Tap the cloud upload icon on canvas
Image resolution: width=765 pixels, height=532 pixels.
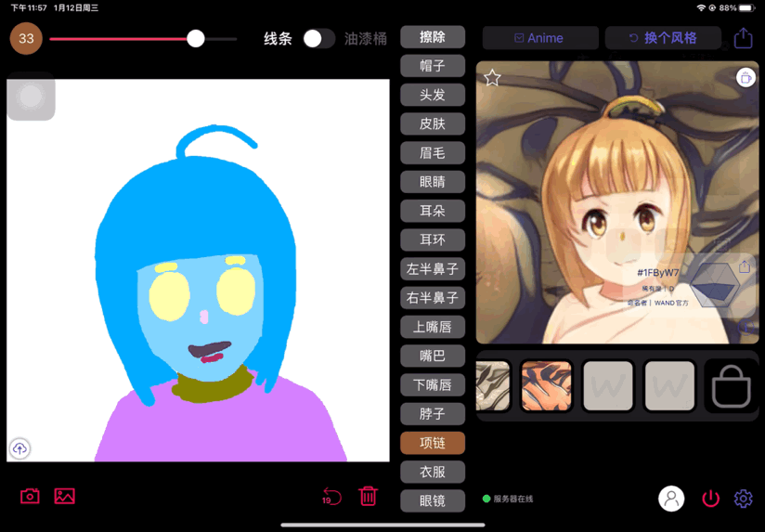pos(19,448)
